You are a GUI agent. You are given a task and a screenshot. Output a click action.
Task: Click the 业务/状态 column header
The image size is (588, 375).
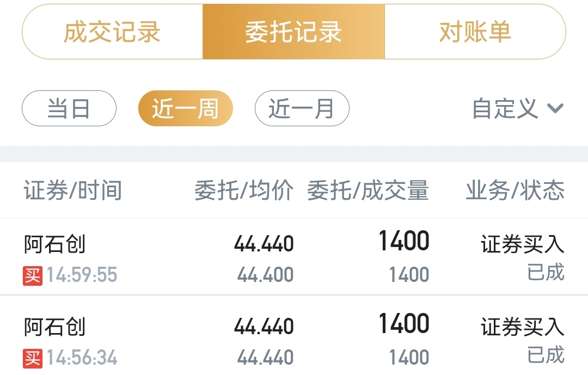pyautogui.click(x=515, y=190)
